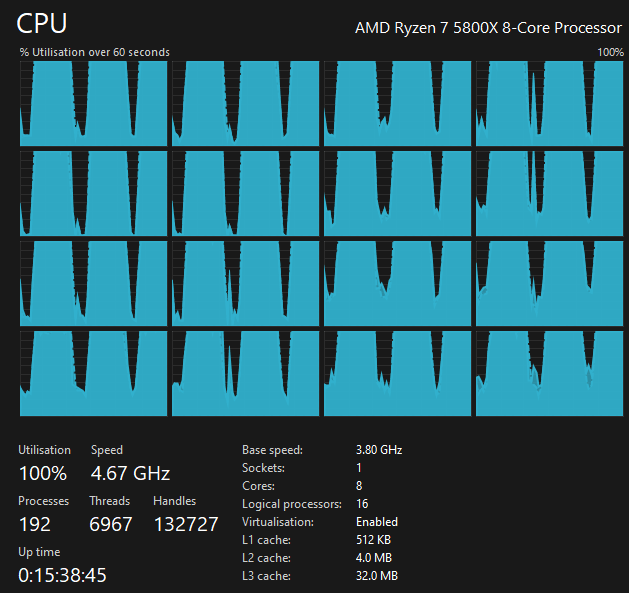
Task: Select the Up time value 0:15:38:45
Action: (x=63, y=575)
